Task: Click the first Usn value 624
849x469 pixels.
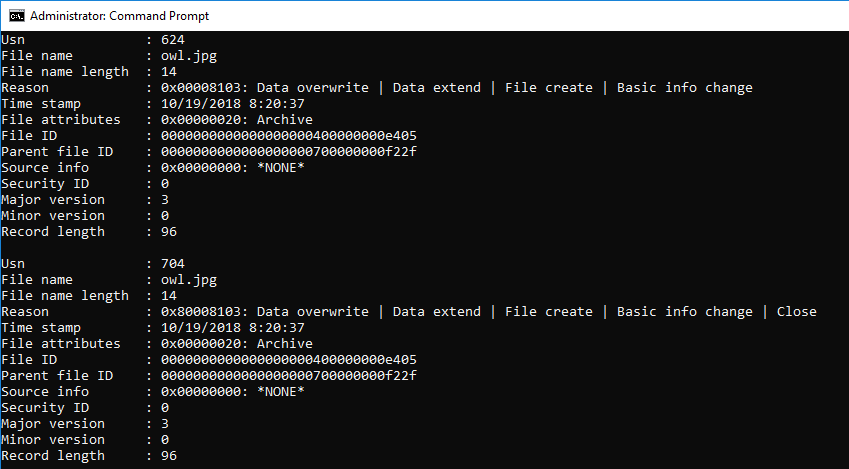Action: (173, 40)
